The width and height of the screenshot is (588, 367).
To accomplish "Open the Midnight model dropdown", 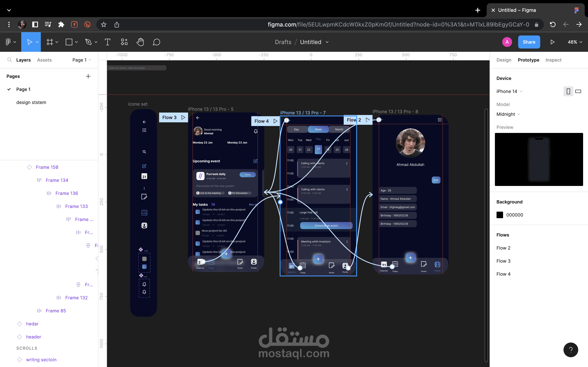I will point(508,114).
